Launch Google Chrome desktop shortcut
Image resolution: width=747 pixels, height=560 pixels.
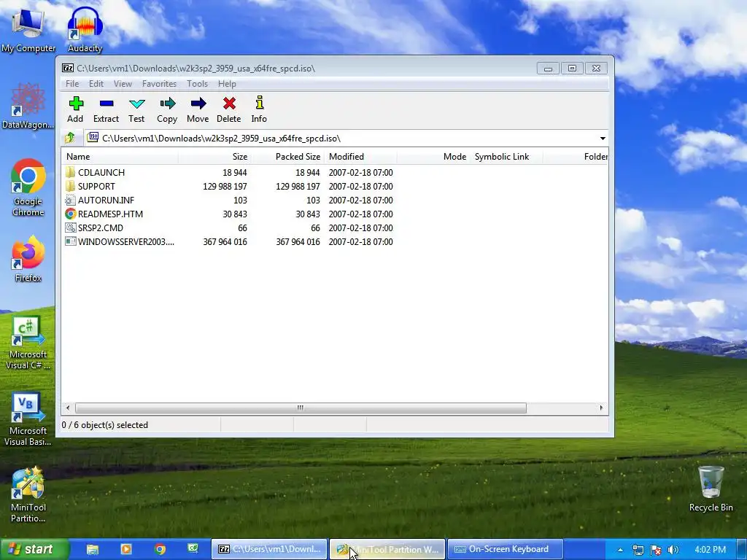28,187
